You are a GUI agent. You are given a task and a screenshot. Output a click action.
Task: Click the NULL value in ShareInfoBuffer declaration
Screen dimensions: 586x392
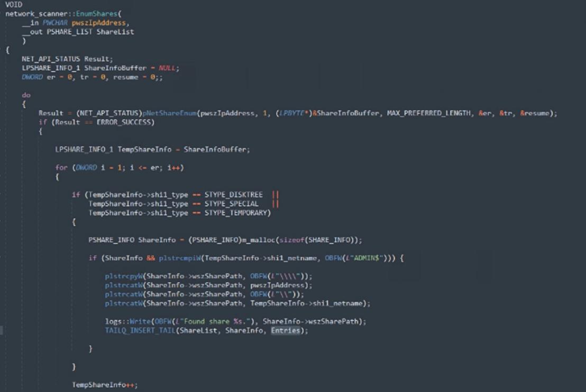click(x=167, y=68)
